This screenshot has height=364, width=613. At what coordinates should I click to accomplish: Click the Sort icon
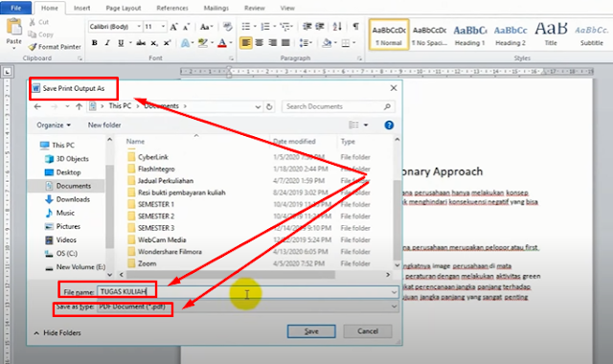click(x=337, y=27)
